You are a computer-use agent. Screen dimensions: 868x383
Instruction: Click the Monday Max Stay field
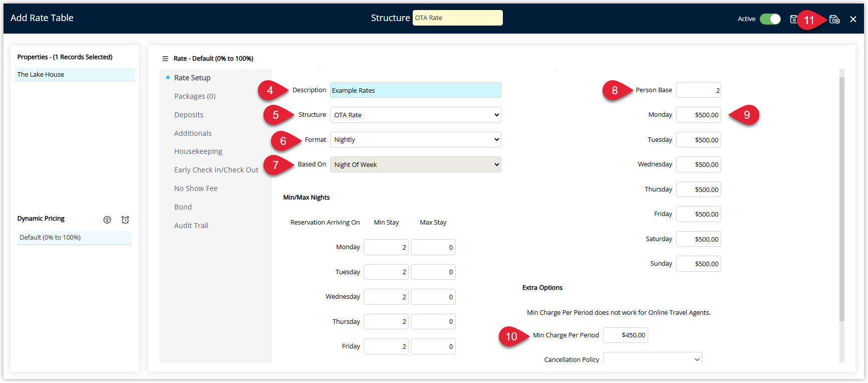tap(433, 247)
